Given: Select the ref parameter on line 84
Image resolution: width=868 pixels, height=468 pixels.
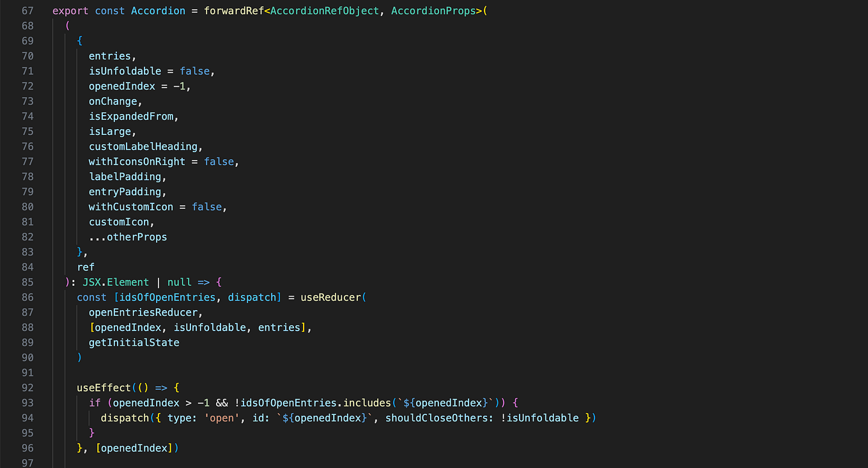Looking at the screenshot, I should 85,267.
